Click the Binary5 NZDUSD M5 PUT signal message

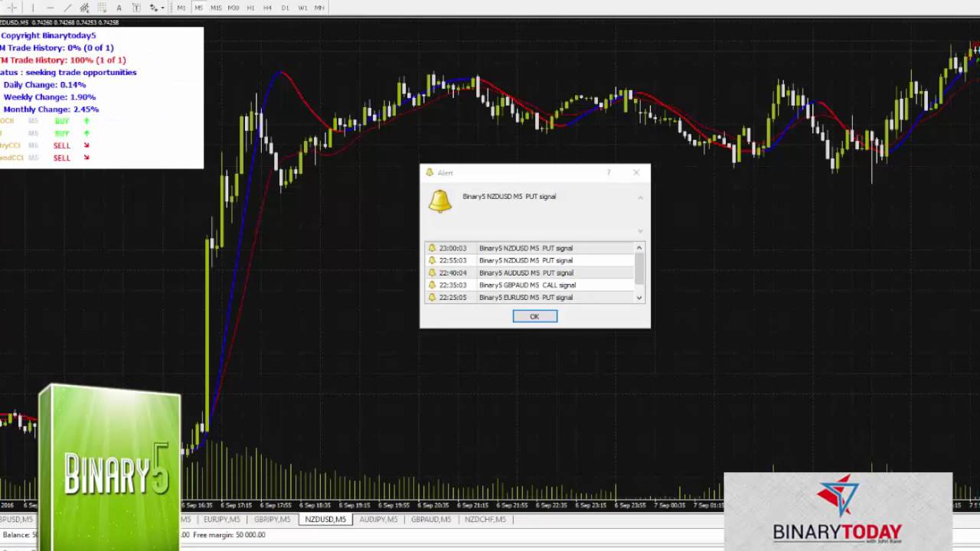[x=509, y=197]
